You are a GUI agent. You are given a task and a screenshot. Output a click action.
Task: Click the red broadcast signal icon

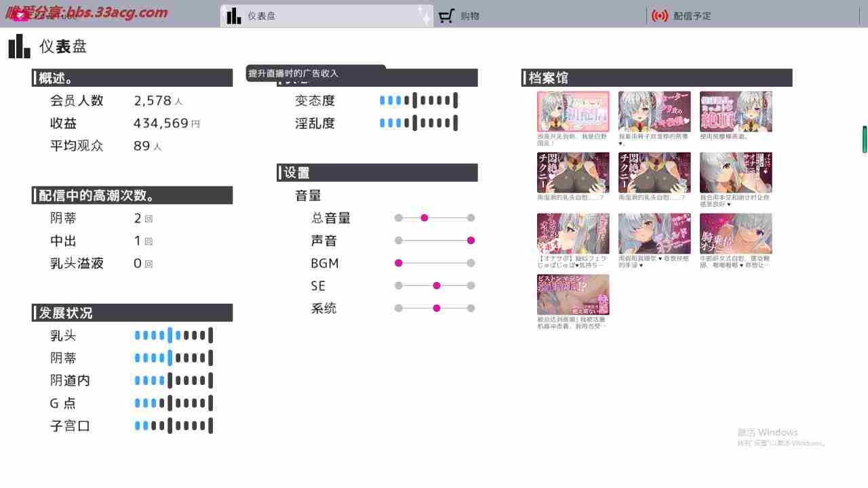click(x=659, y=16)
